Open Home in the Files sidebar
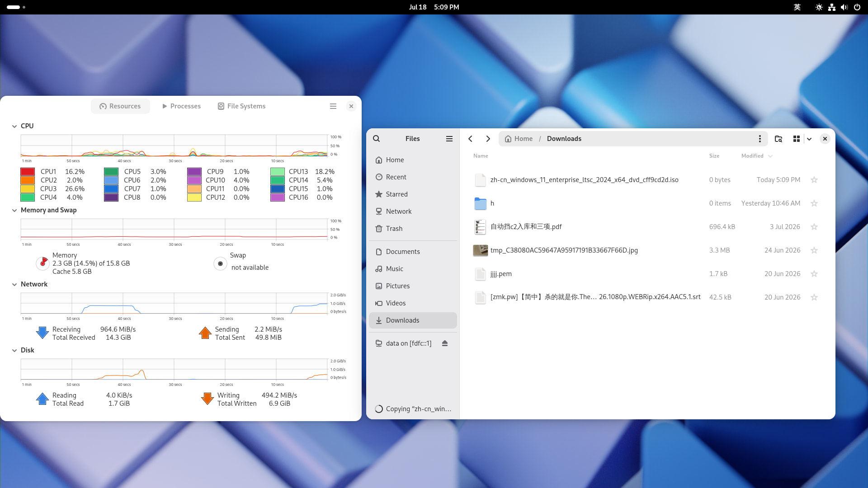The width and height of the screenshot is (868, 488). point(413,160)
